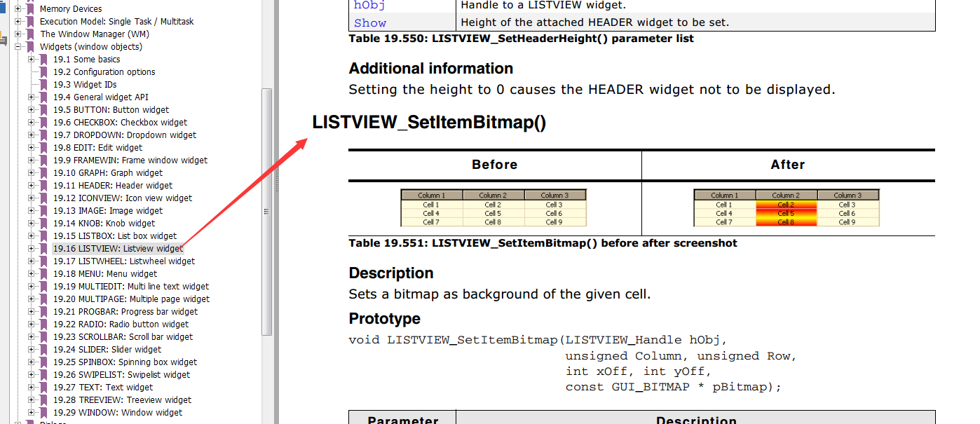This screenshot has width=980, height=424.
Task: Collapse the Widgets (window objects) tree node
Action: tap(18, 47)
